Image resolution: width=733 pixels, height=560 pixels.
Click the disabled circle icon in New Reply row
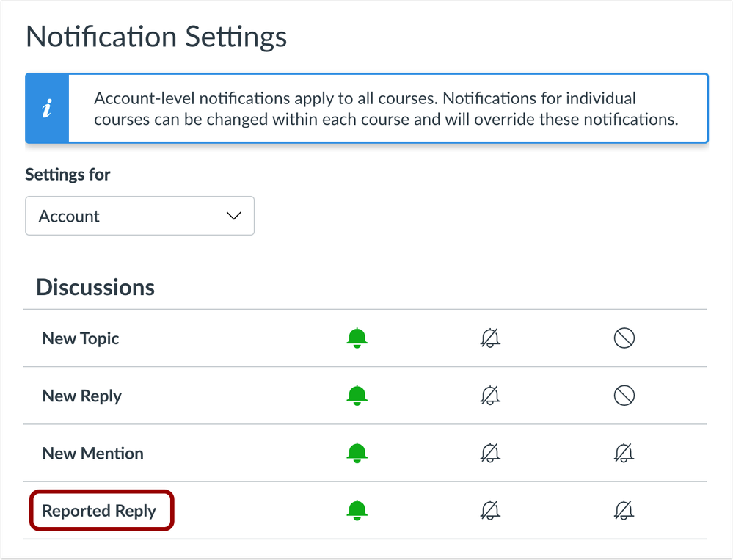coord(624,396)
